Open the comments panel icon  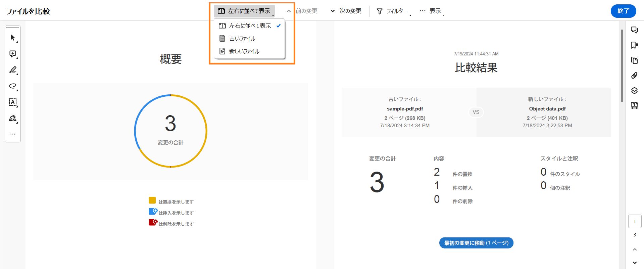coord(634,30)
